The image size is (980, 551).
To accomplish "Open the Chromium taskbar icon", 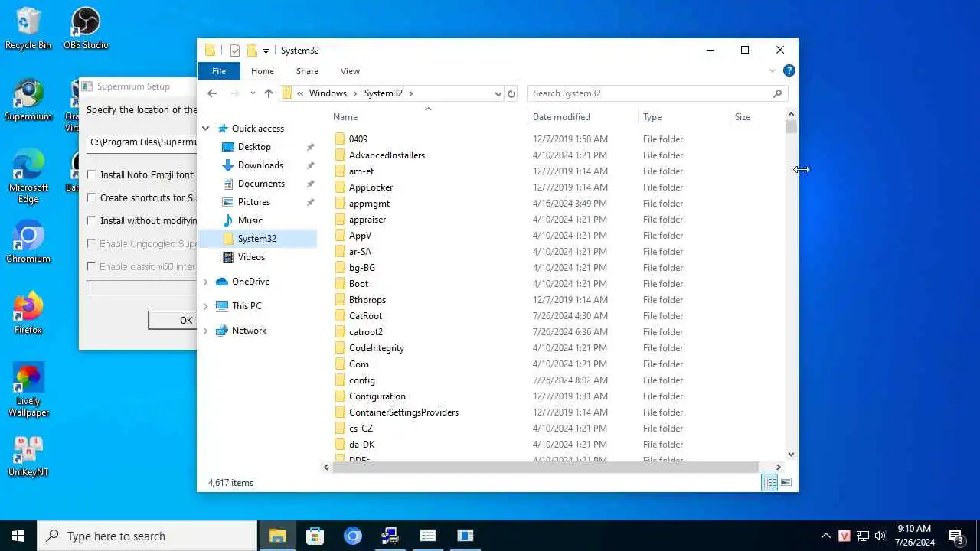I will coord(352,536).
